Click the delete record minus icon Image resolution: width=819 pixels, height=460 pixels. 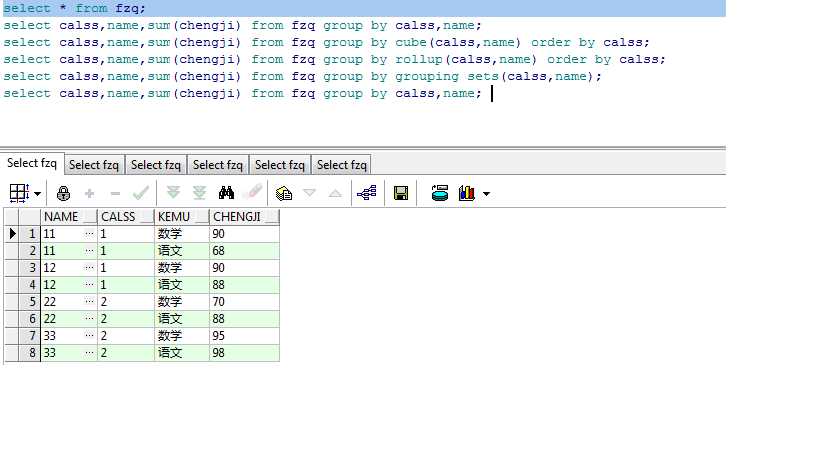[115, 194]
